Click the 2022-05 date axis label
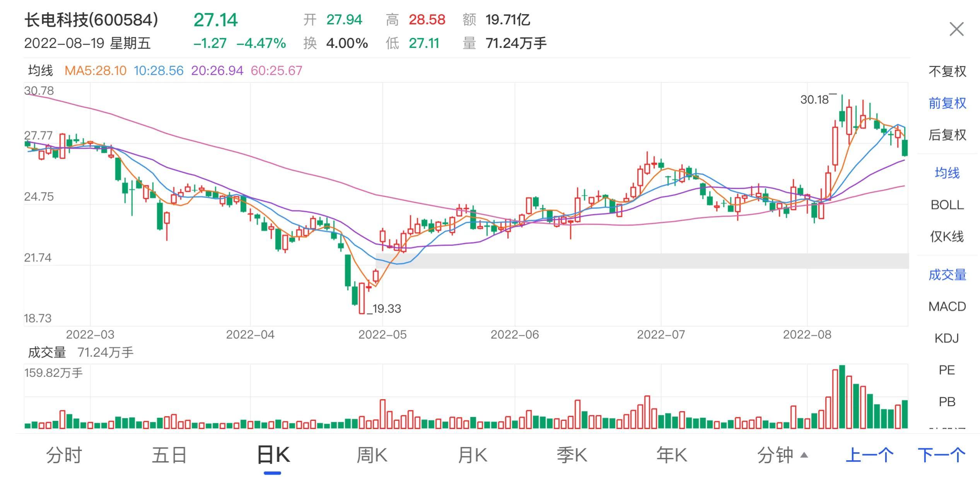Screen dimensions: 980x480 click(x=382, y=335)
